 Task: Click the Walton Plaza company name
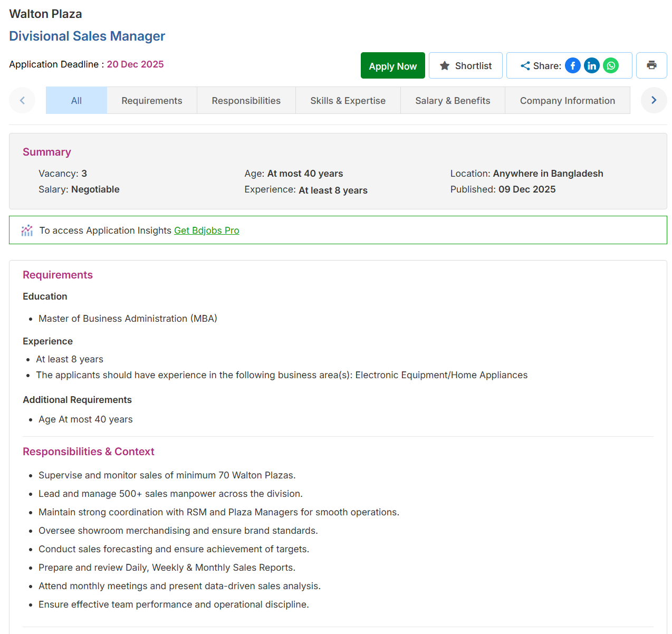tap(45, 14)
